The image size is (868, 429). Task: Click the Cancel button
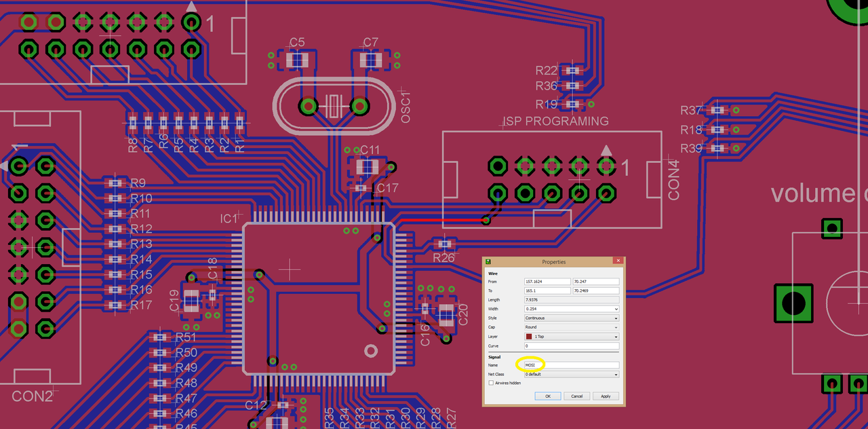coord(576,396)
